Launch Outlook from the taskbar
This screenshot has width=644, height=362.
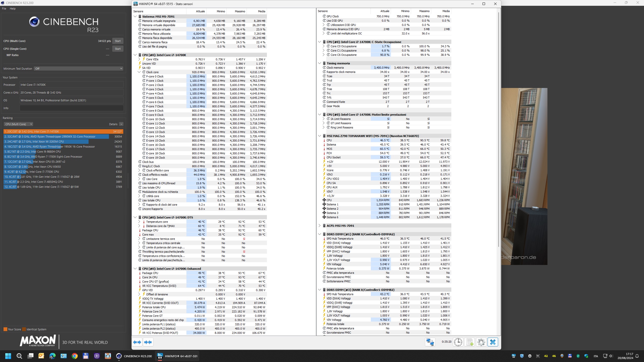41,356
